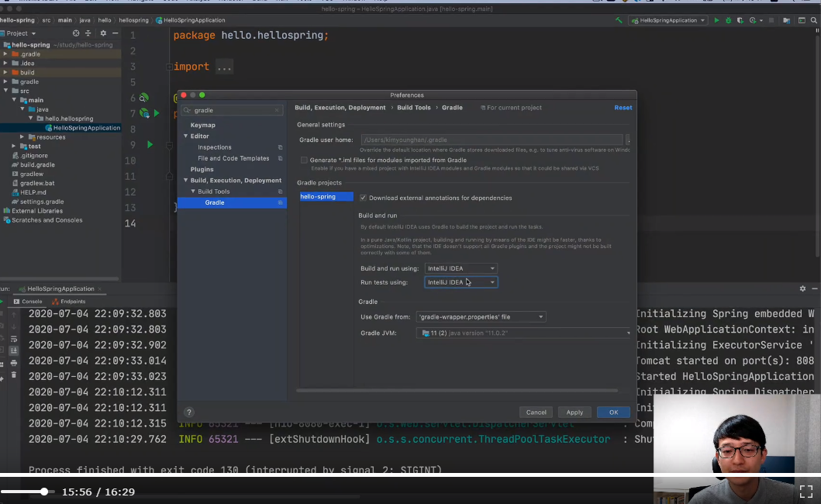
Task: Toggle scroll to end icon in console
Action: click(x=14, y=350)
